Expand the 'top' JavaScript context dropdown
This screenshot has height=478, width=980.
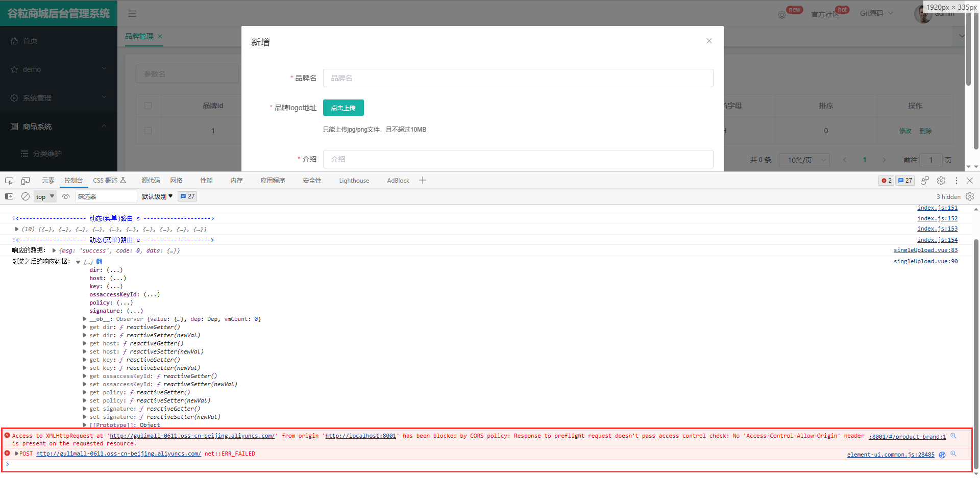pos(45,196)
